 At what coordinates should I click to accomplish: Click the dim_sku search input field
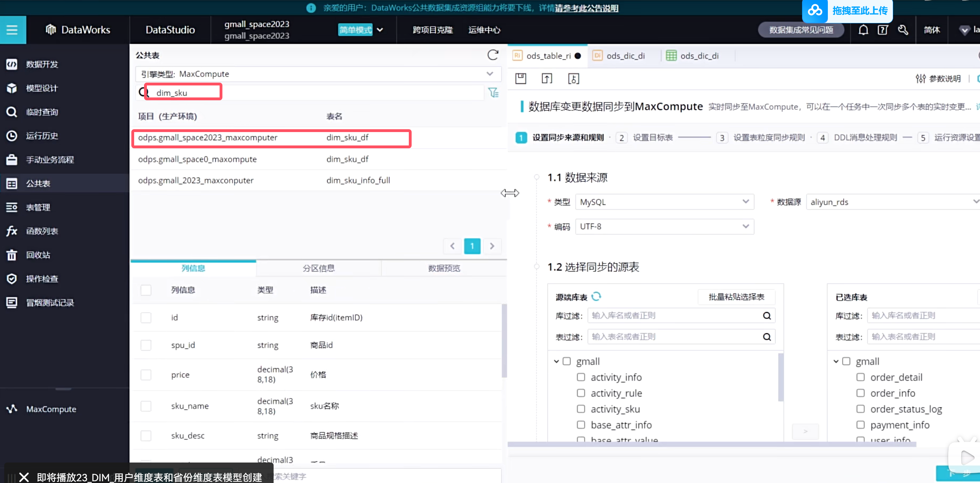point(183,93)
